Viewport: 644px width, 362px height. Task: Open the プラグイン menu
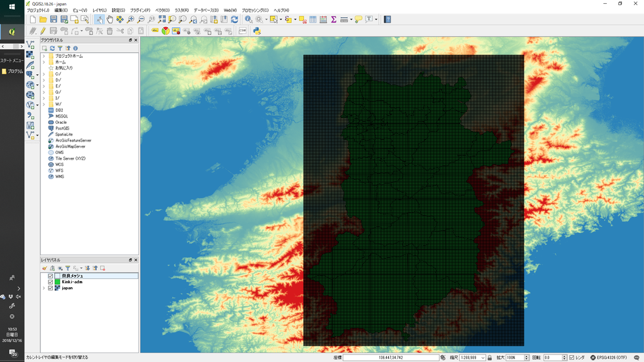(x=140, y=10)
